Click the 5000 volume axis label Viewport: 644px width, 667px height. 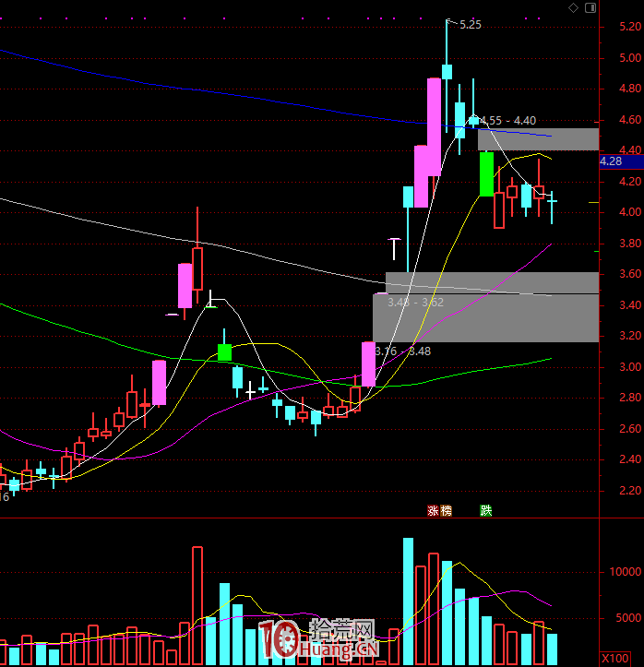[x=628, y=618]
